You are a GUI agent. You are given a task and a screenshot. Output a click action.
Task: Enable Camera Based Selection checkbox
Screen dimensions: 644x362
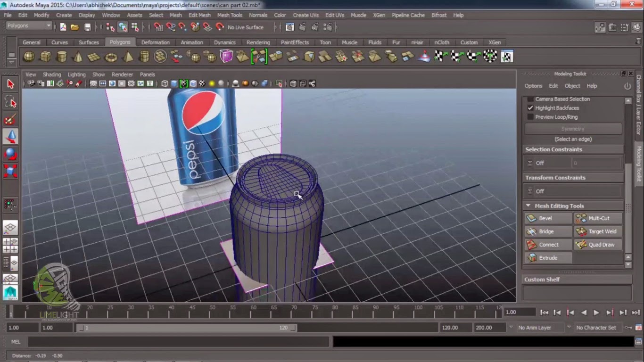click(530, 99)
